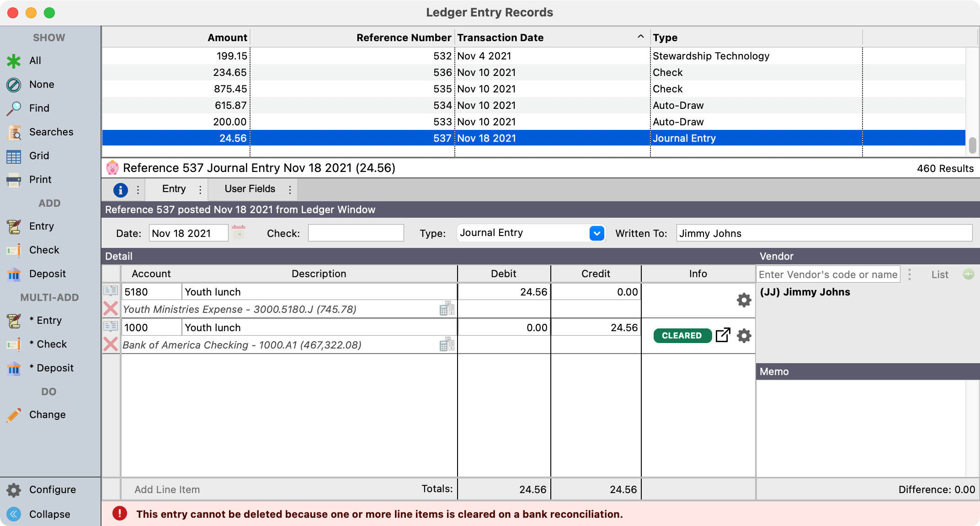Open vendor field options three-dot menu
This screenshot has height=526, width=980.
coord(909,274)
